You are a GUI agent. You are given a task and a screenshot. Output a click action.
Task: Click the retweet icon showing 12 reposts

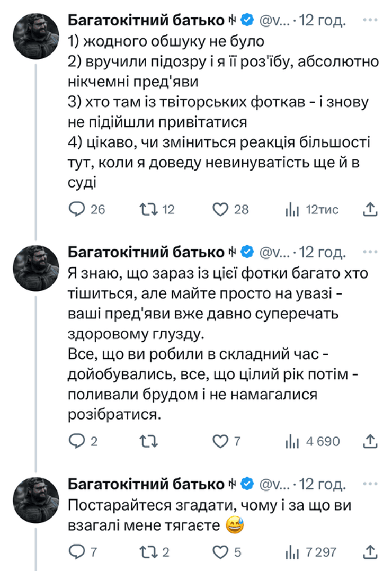click(x=149, y=209)
